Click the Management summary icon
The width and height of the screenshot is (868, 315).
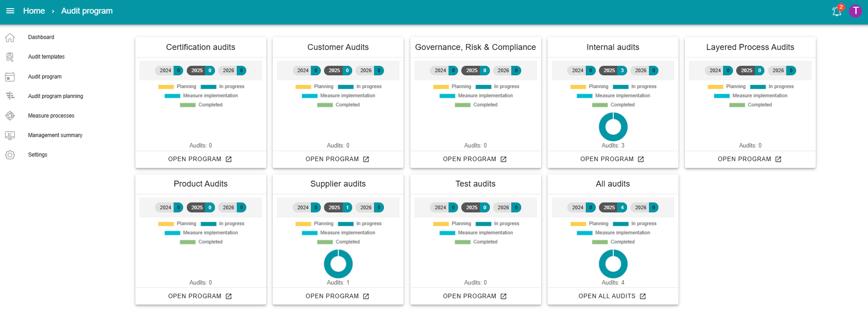click(10, 135)
